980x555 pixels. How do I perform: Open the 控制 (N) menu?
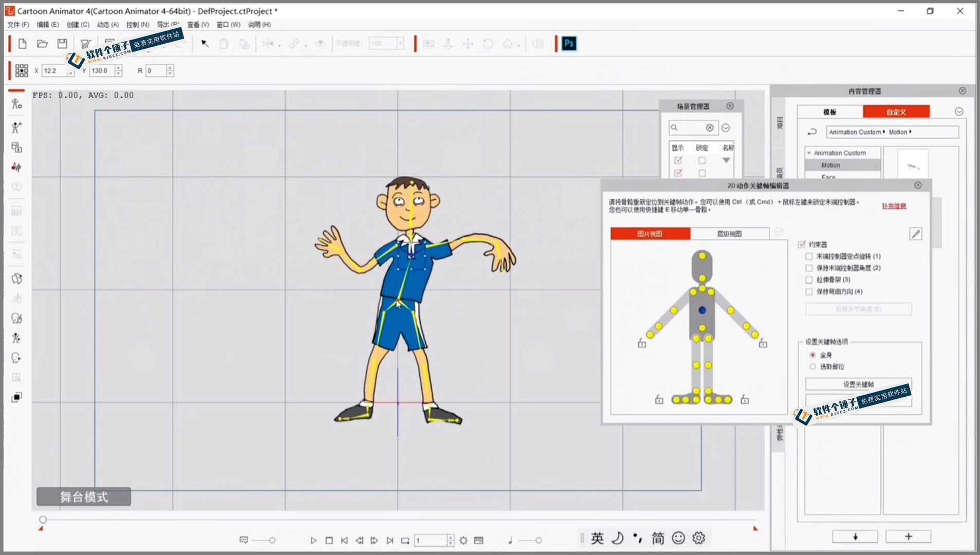point(138,25)
